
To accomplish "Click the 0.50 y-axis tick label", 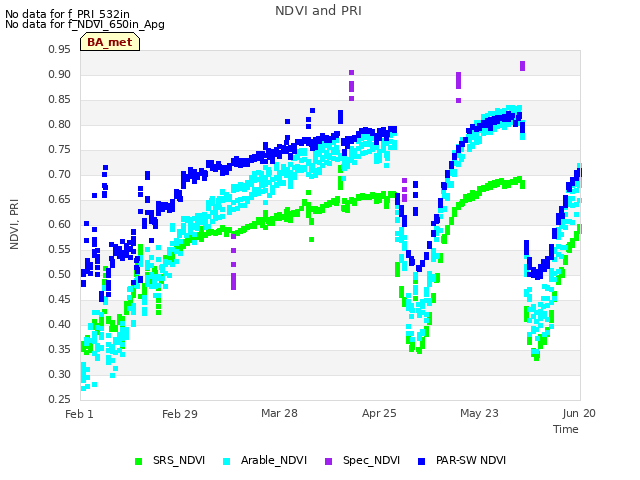I will pyautogui.click(x=60, y=274).
